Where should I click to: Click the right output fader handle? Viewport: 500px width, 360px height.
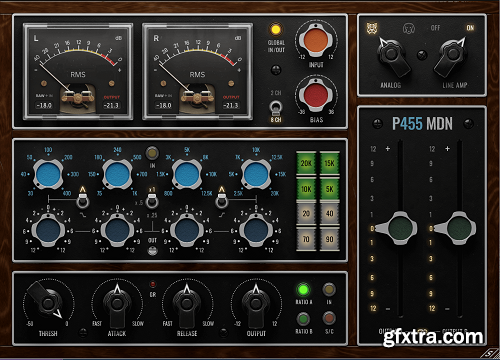point(456,228)
